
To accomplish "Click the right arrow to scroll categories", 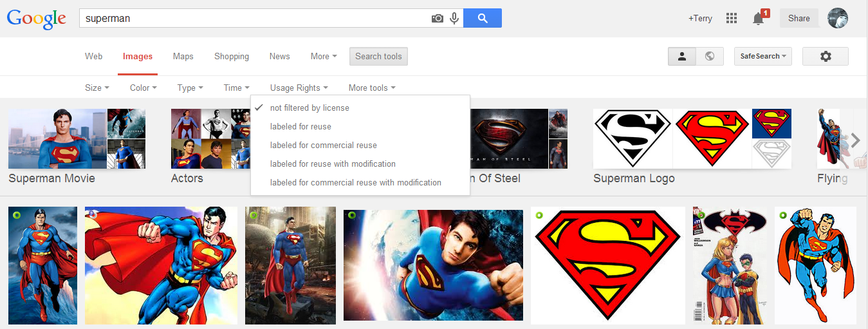I will 855,140.
